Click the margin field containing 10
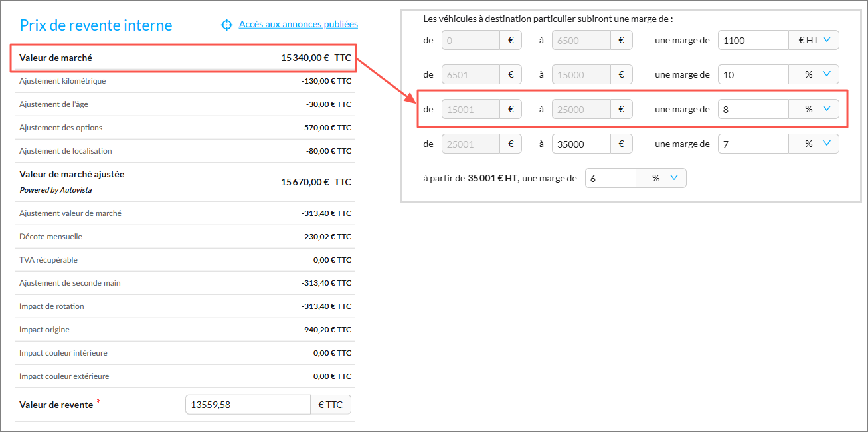 click(x=753, y=74)
